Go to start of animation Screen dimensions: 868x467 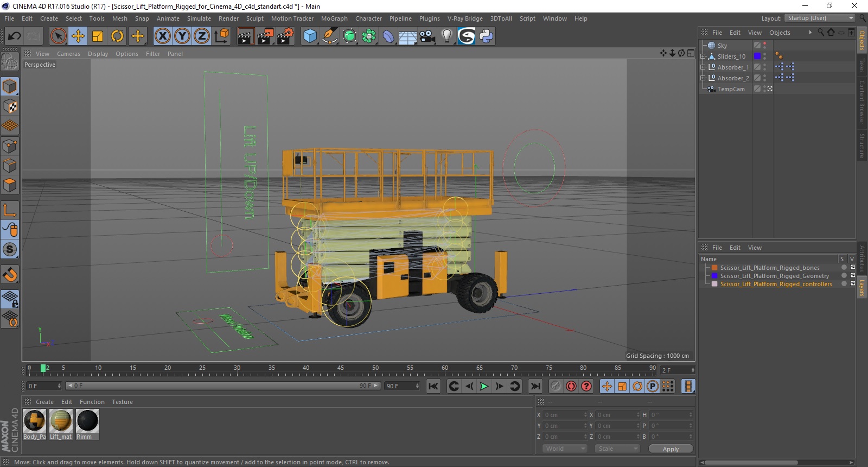tap(433, 386)
